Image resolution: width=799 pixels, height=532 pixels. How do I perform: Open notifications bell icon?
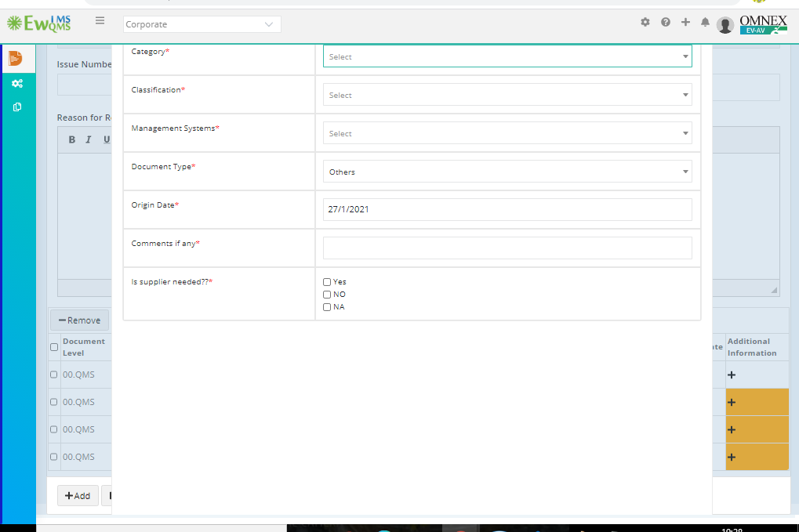[705, 22]
